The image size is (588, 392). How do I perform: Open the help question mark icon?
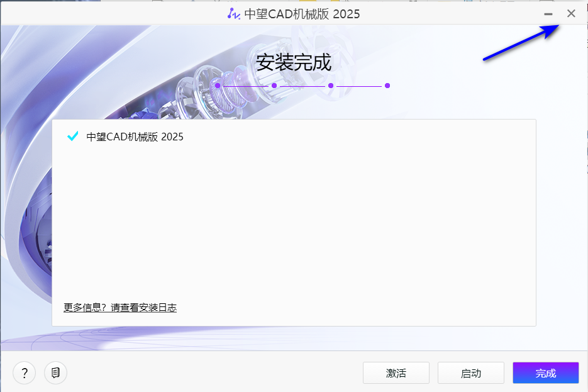coord(25,373)
